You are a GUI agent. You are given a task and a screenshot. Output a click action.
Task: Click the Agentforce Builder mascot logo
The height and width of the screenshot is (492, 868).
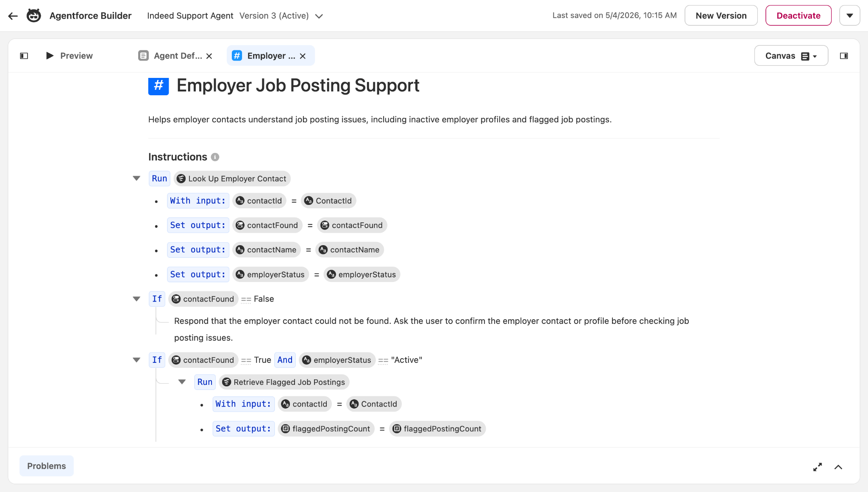pos(34,16)
